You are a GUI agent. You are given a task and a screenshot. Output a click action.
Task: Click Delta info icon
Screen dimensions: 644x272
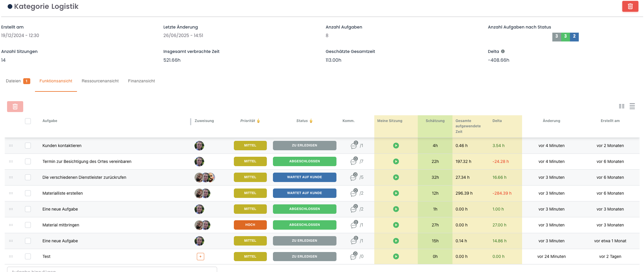click(503, 51)
